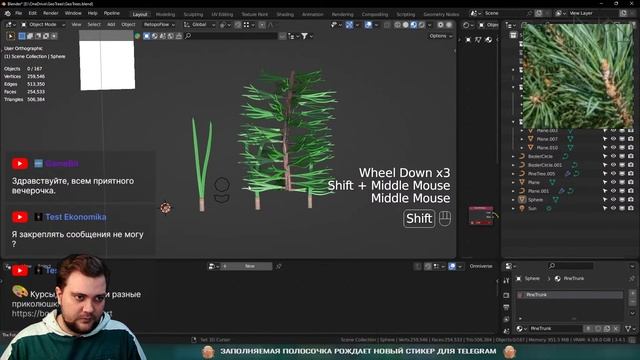Viewport: 640px width, 360px height.
Task: Toggle Plane selectability arrow icon
Action: (605, 182)
